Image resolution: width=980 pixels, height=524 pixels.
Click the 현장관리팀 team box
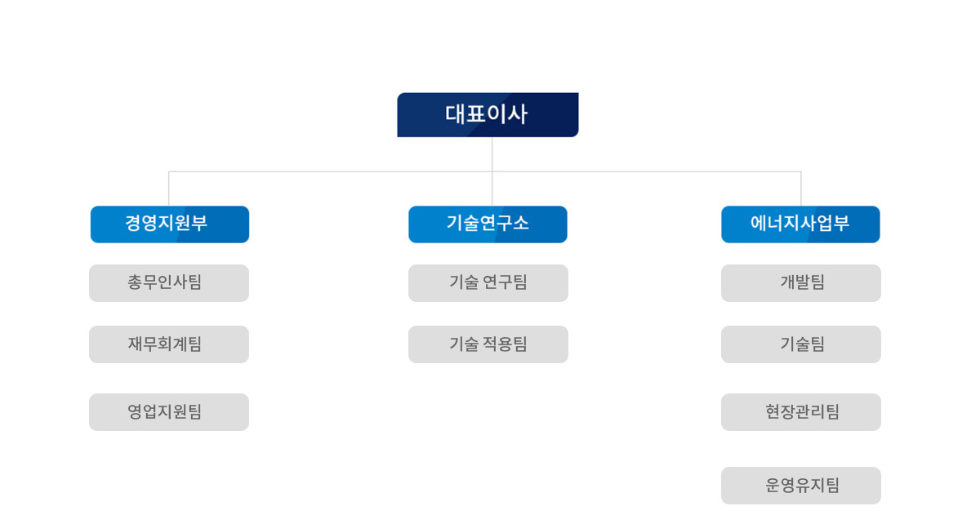801,412
